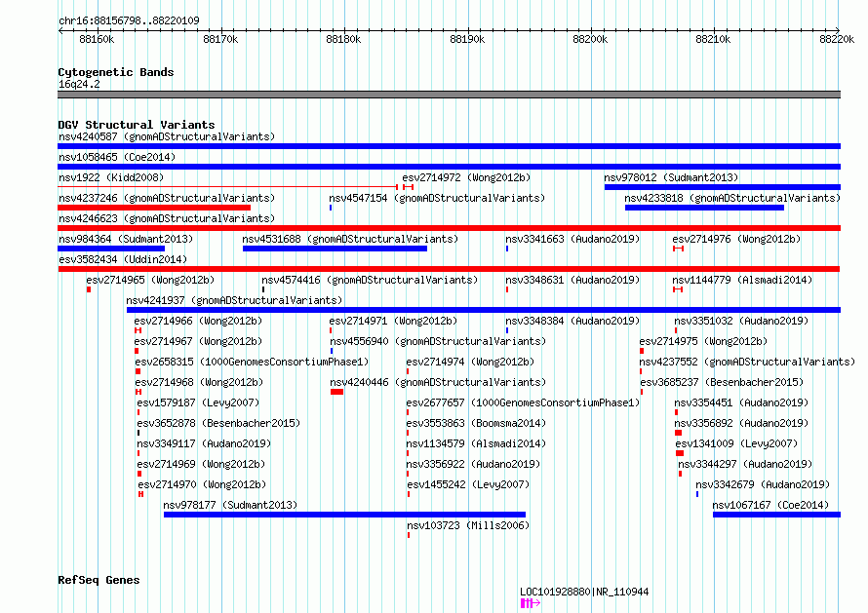868x613 pixels.
Task: Click esv2714971 (Wong2012b) label
Action: click(x=393, y=321)
